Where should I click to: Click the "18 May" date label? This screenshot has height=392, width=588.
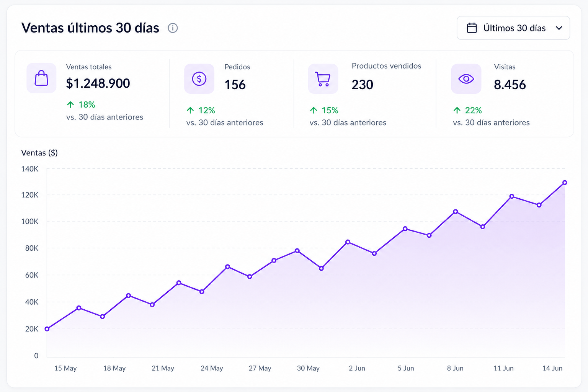click(114, 368)
